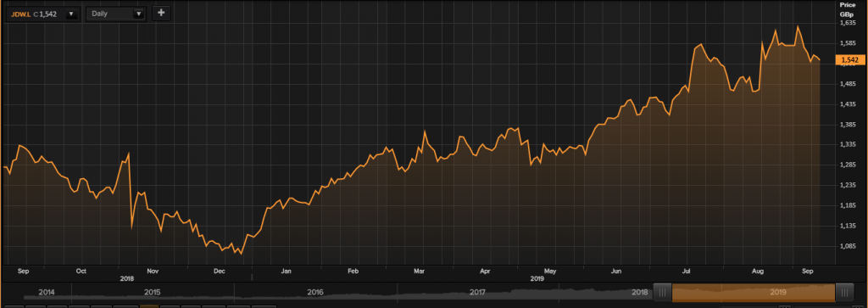This screenshot has height=308, width=868.
Task: Click the Jun label on the date axis
Action: (616, 272)
